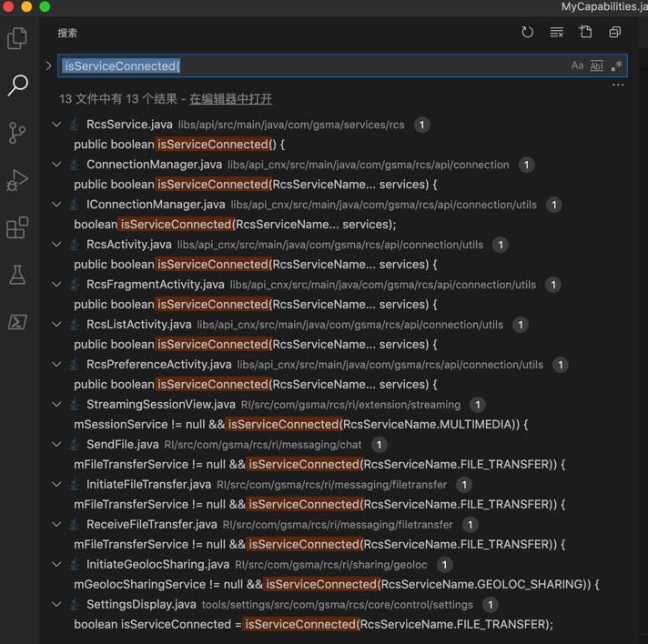The height and width of the screenshot is (644, 648).
Task: Open the Testing flask view
Action: click(17, 275)
